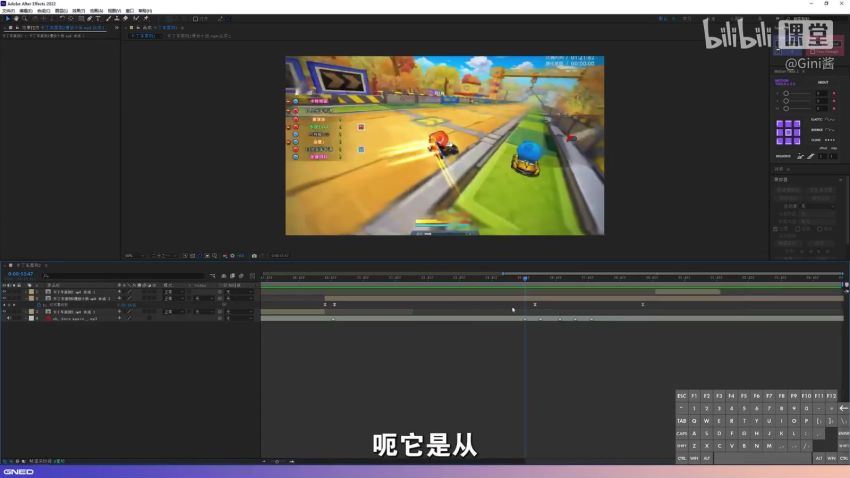Viewport: 850px width, 478px height.
Task: Open blend mode dropdown for layer 3
Action: click(x=173, y=312)
